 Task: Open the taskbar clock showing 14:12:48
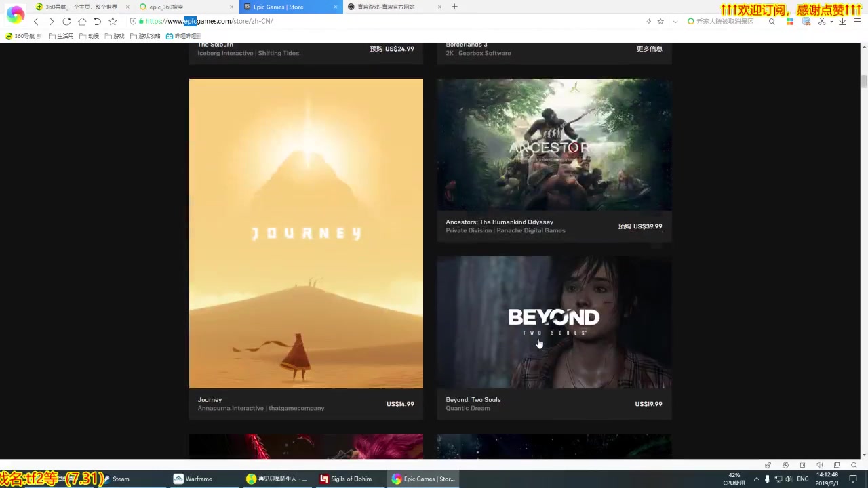(827, 479)
